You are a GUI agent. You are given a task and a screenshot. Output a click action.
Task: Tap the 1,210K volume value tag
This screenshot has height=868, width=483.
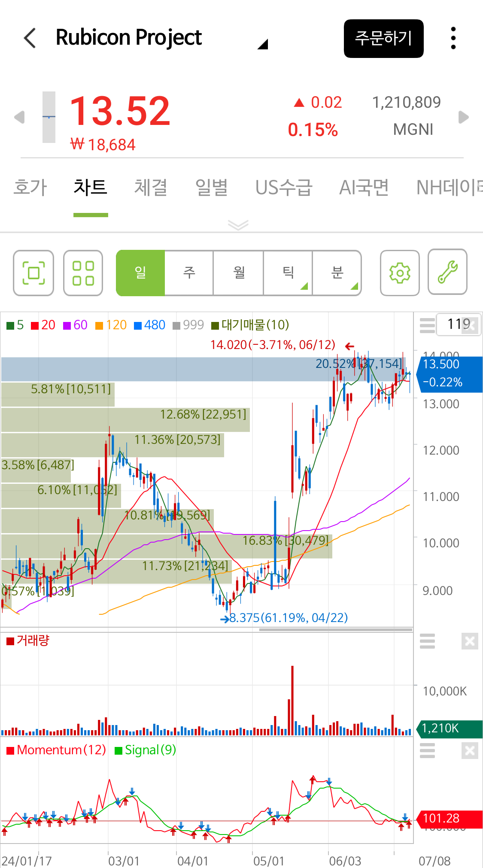(x=450, y=728)
